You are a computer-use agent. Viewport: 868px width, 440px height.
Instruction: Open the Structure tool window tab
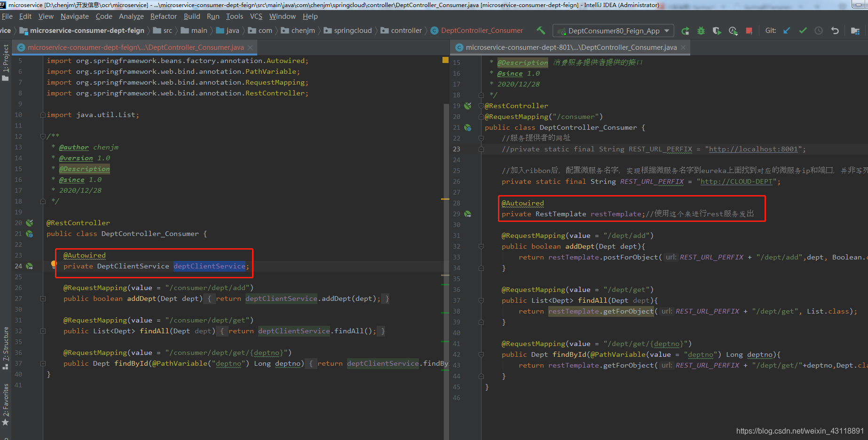click(6, 348)
